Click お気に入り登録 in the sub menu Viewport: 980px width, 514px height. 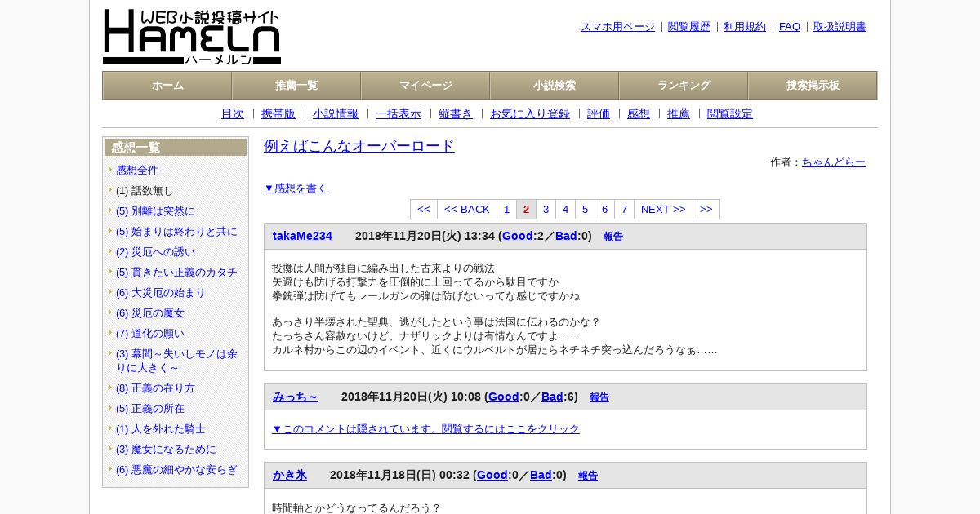pos(530,114)
